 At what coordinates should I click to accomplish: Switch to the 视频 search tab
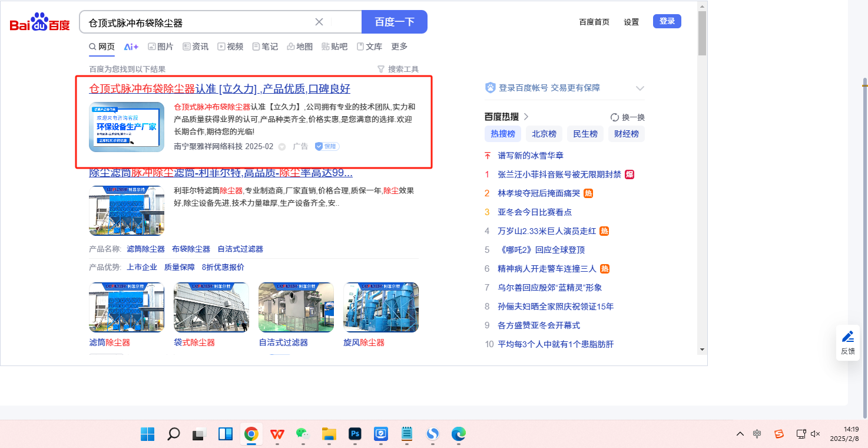pos(230,47)
